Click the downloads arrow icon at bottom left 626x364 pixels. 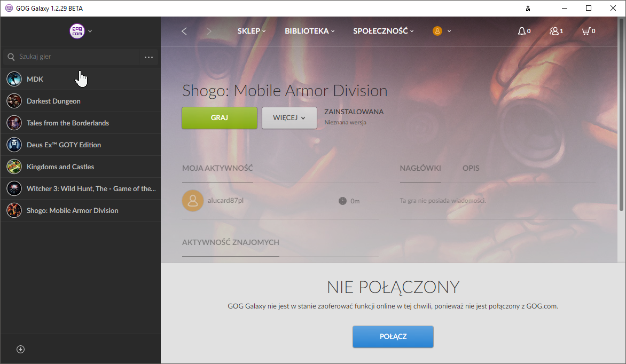pyautogui.click(x=21, y=349)
